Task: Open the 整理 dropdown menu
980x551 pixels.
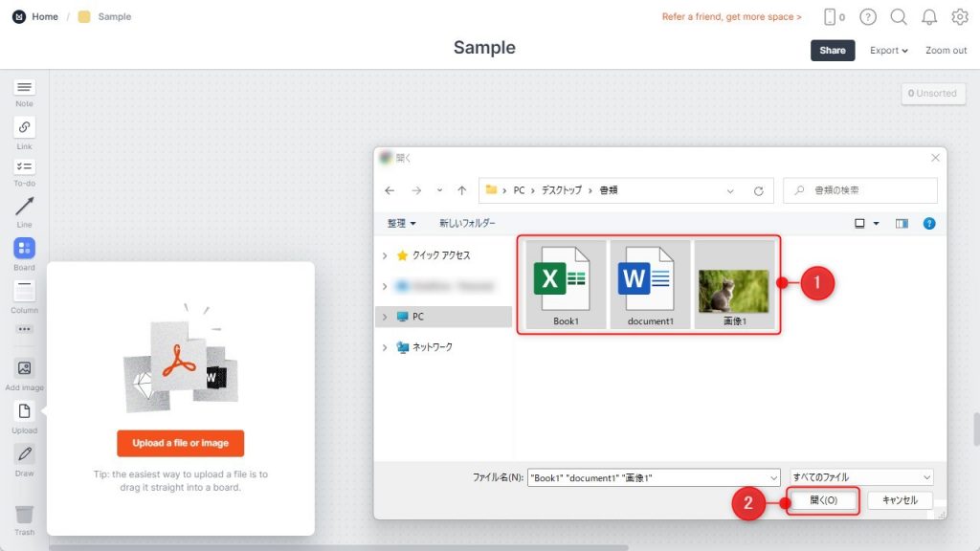Action: (401, 223)
